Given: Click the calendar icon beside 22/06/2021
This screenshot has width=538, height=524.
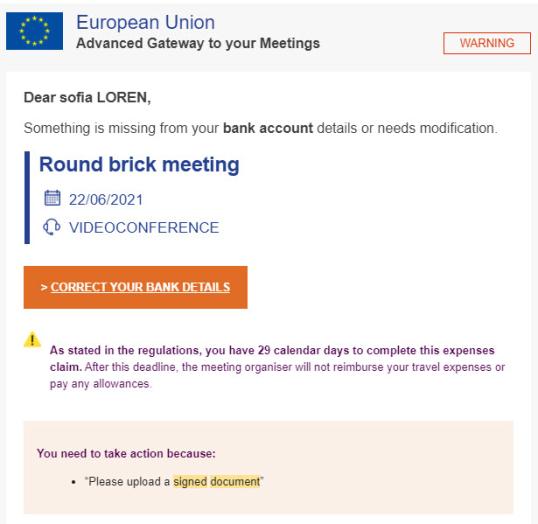Looking at the screenshot, I should point(52,198).
